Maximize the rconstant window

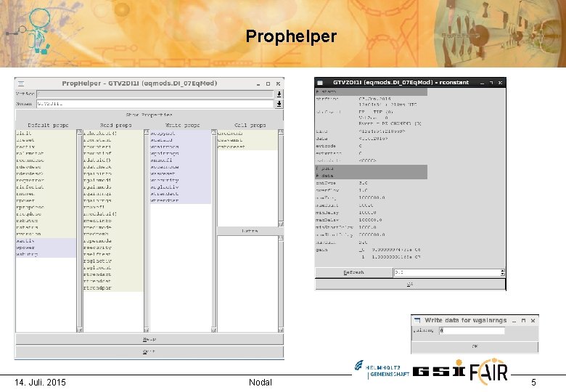click(491, 83)
